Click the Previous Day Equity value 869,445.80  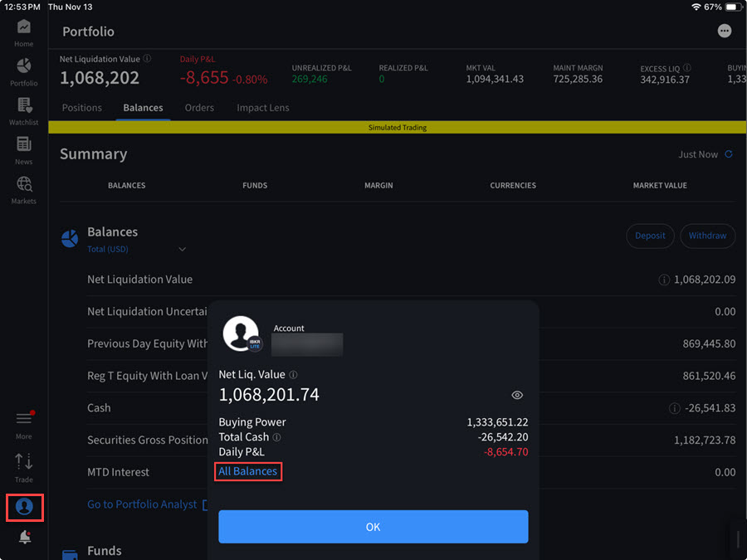[709, 343]
